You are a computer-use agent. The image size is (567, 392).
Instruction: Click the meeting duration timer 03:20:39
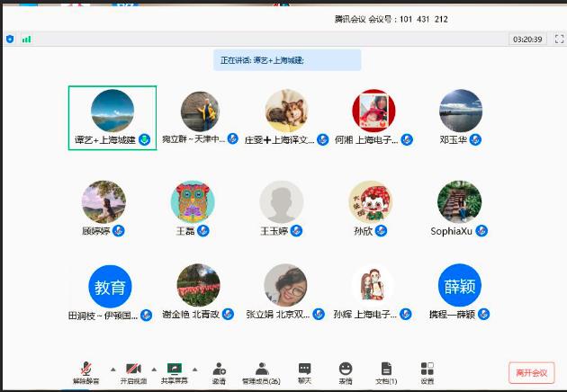526,40
